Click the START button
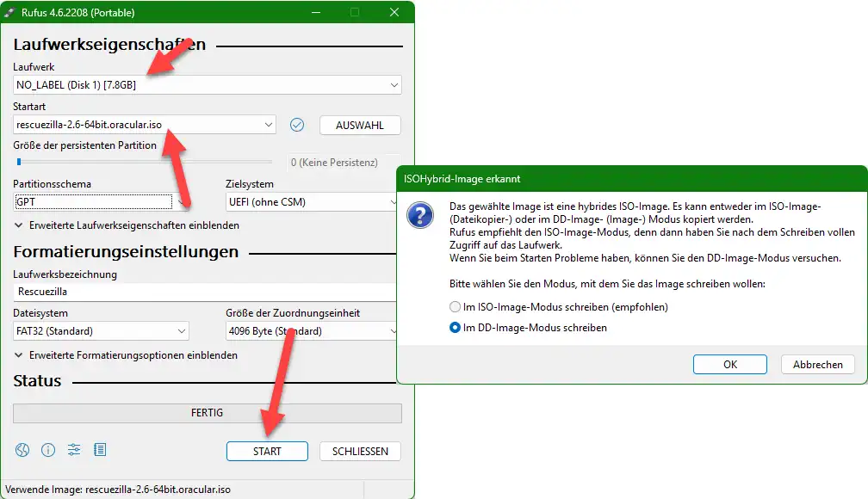Viewport: 868px width, 499px height. click(267, 452)
